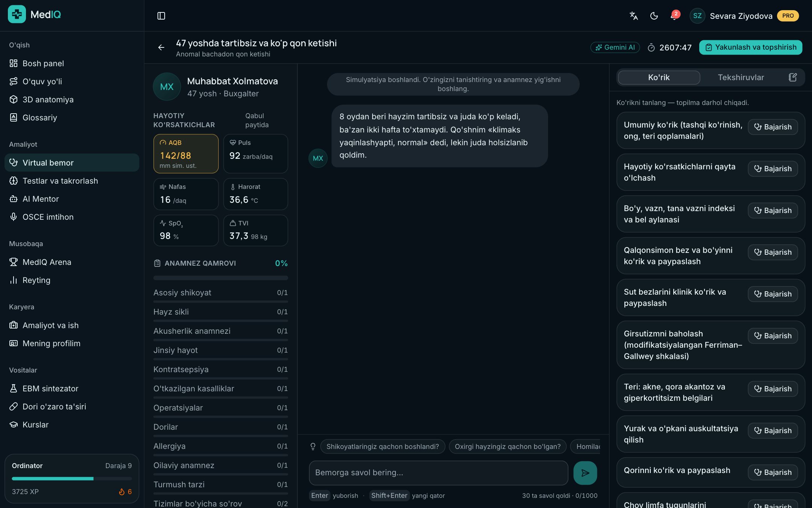812x508 pixels.
Task: Click the AQB 142/88 vitals card
Action: click(186, 154)
